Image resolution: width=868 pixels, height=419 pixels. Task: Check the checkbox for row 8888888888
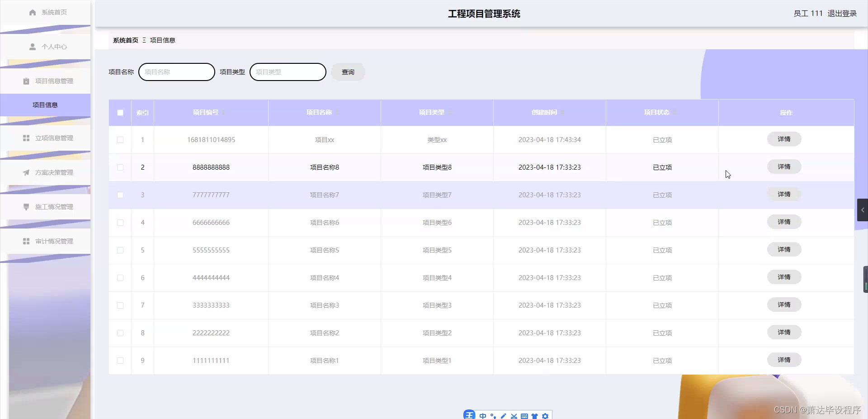[x=120, y=167]
